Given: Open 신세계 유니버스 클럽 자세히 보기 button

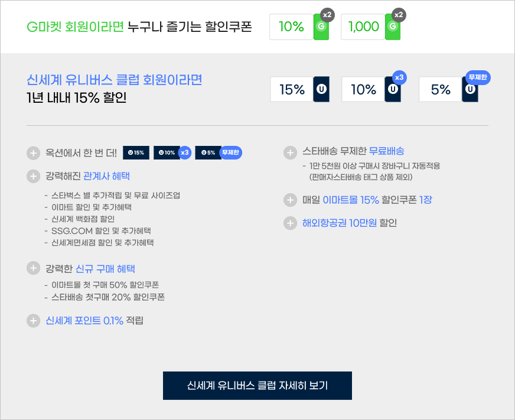Looking at the screenshot, I should [257, 386].
